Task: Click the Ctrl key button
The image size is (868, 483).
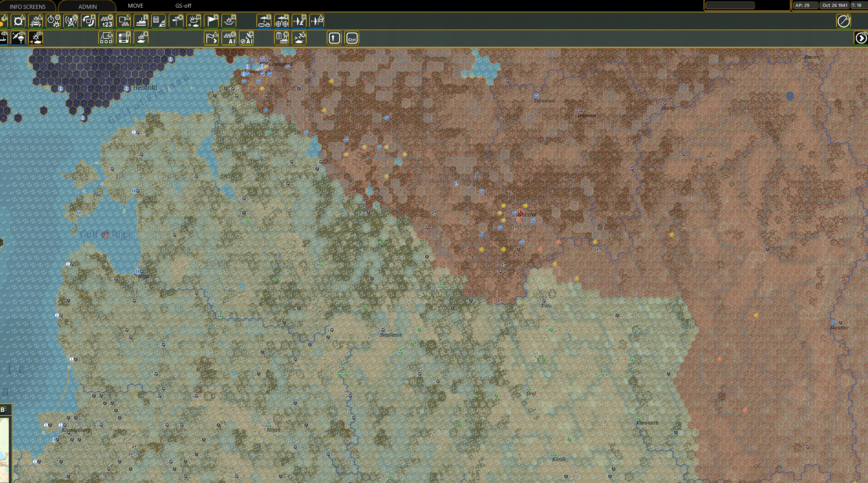Action: (x=352, y=38)
